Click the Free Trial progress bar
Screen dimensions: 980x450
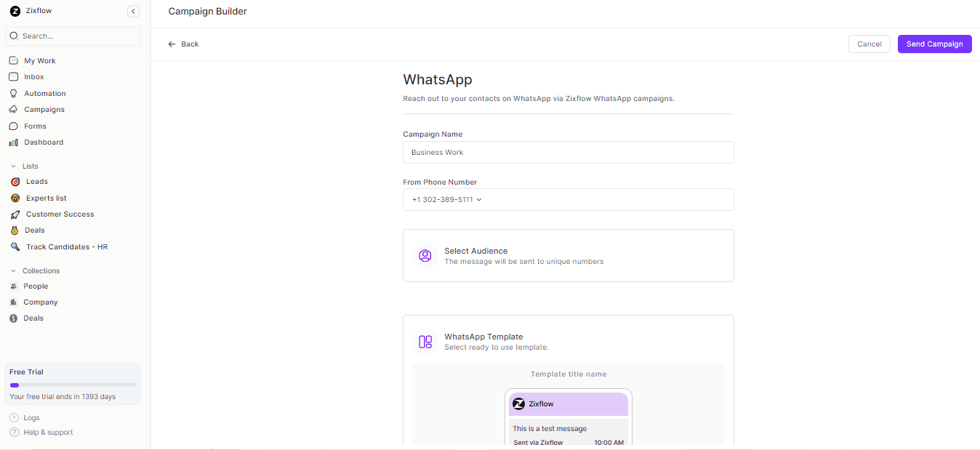click(x=72, y=384)
